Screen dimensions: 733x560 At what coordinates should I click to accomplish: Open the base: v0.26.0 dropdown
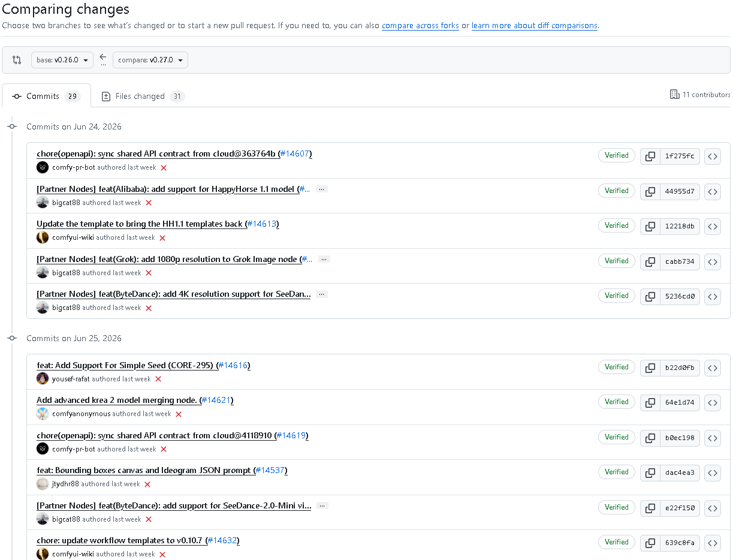[x=62, y=60]
